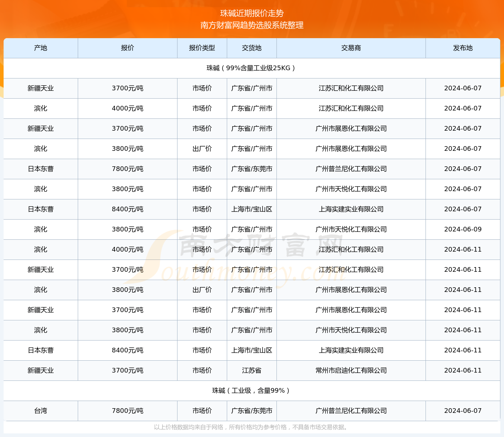
Task: Click 4000元/吨 in the 2024-06-11 row
Action: (x=127, y=249)
